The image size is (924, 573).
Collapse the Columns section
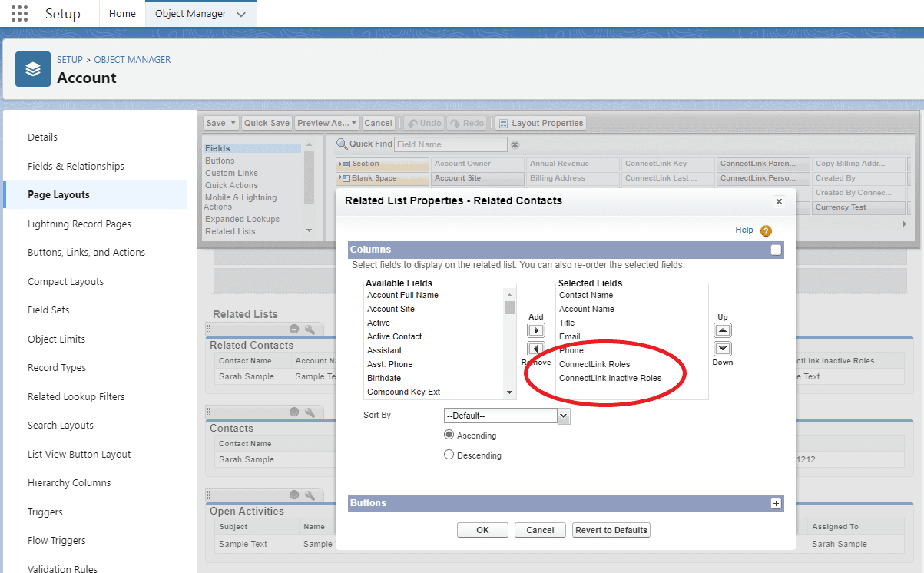point(776,249)
